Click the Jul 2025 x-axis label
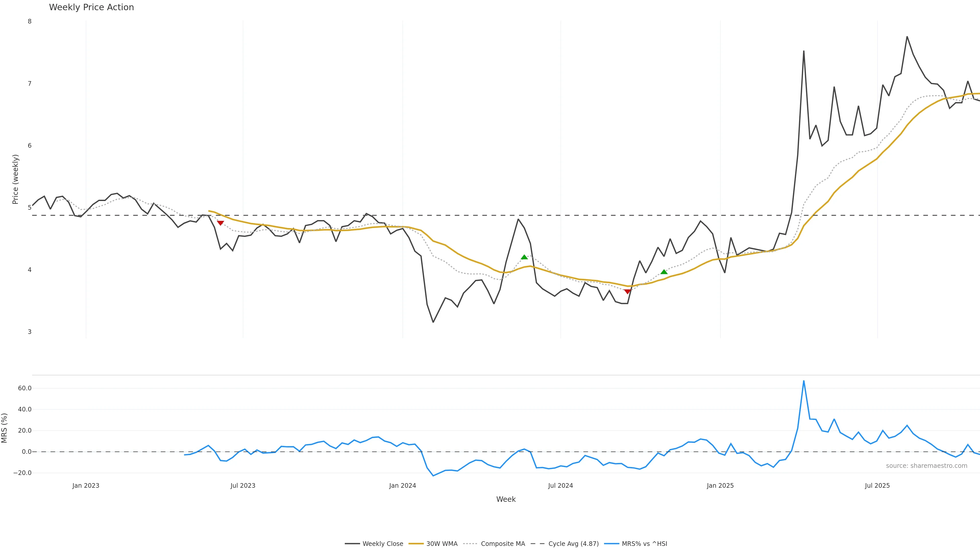 coord(877,486)
